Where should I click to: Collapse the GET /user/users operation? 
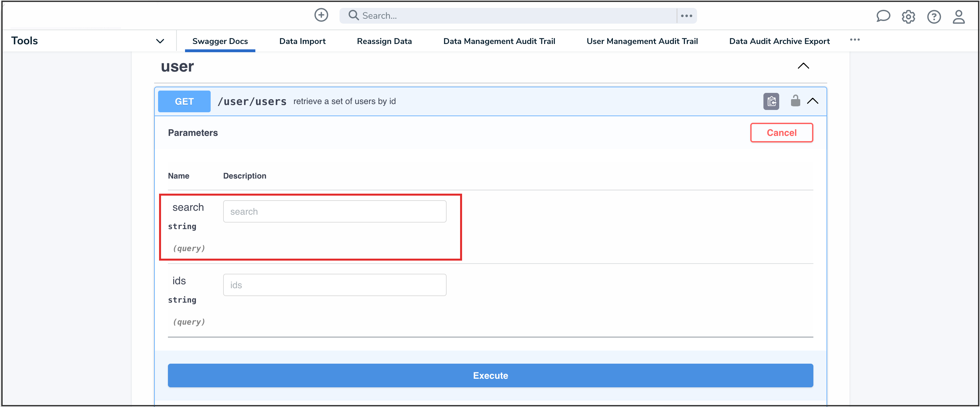tap(813, 101)
